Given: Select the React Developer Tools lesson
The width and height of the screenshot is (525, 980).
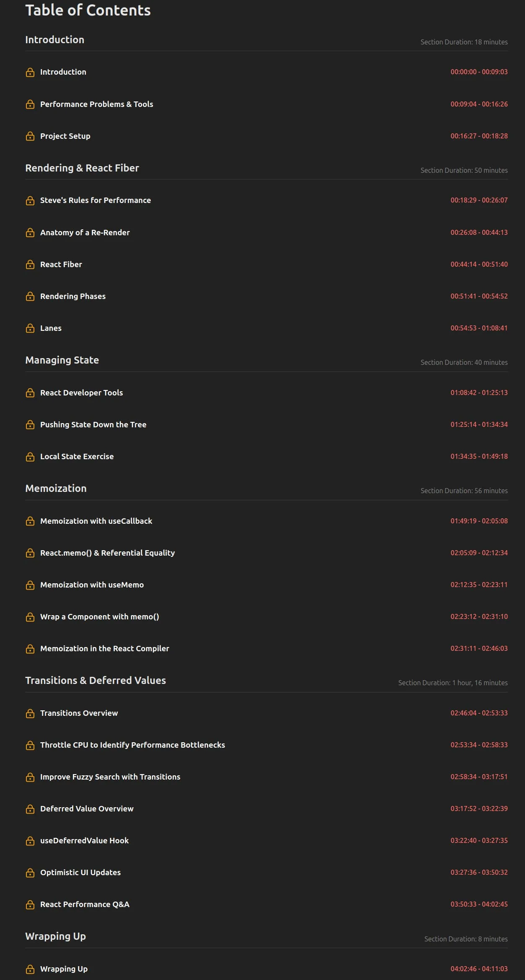Looking at the screenshot, I should (81, 393).
